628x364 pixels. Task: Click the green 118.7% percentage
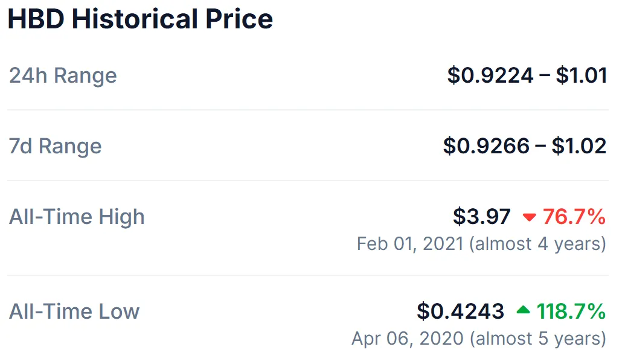coord(571,311)
